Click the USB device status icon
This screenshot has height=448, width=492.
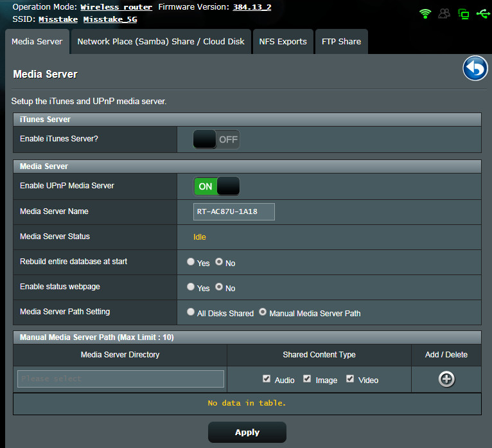483,13
